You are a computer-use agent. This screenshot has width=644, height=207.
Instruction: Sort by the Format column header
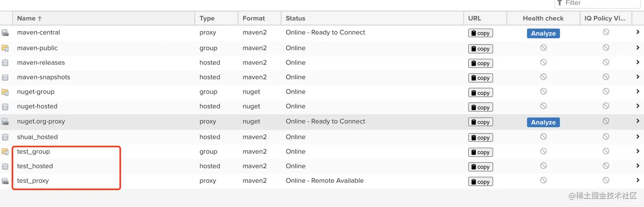pyautogui.click(x=253, y=18)
